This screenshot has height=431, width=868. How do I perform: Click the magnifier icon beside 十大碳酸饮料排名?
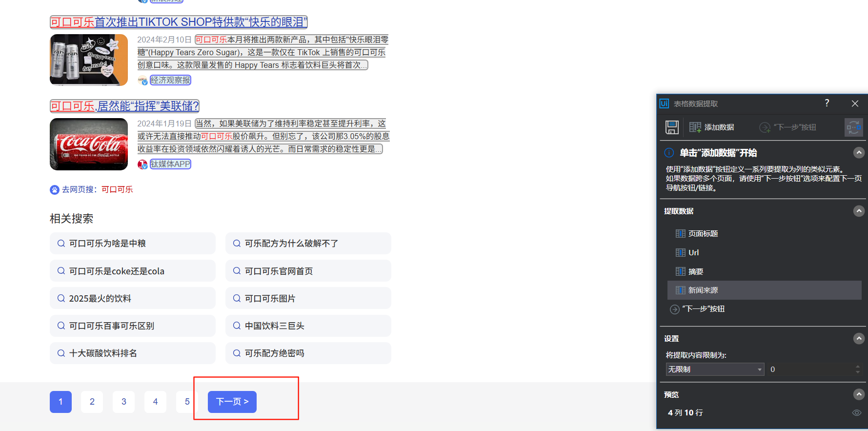tap(61, 353)
